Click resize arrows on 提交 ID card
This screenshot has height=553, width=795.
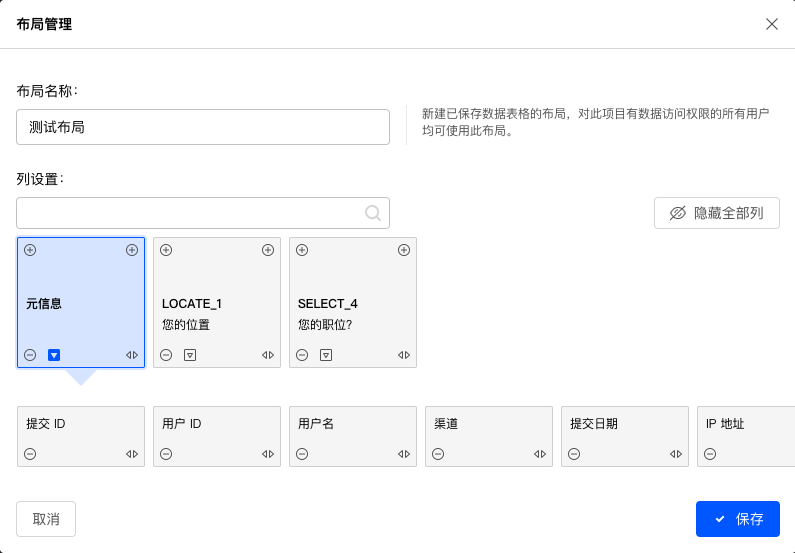click(132, 454)
